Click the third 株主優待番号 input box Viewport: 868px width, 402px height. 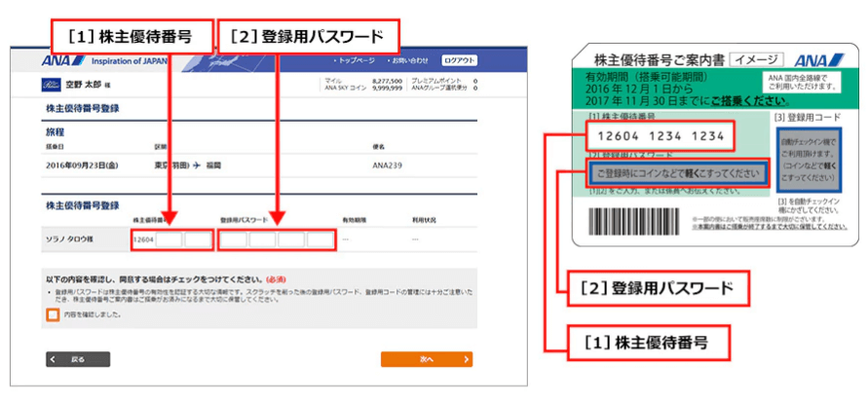199,238
